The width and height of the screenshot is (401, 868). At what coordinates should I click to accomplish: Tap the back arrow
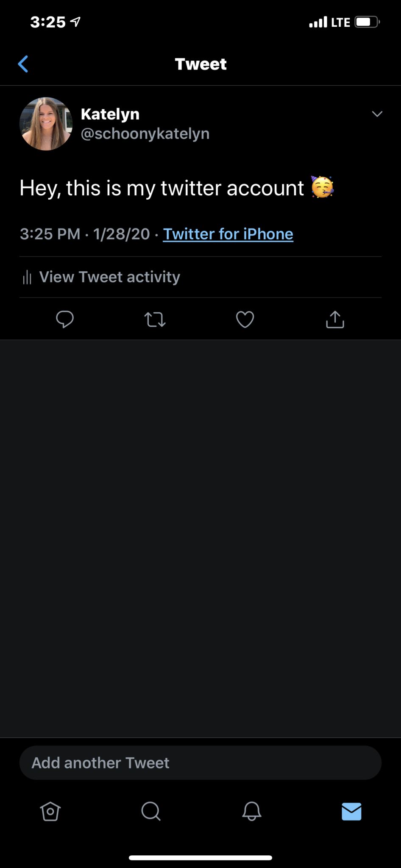[x=23, y=64]
